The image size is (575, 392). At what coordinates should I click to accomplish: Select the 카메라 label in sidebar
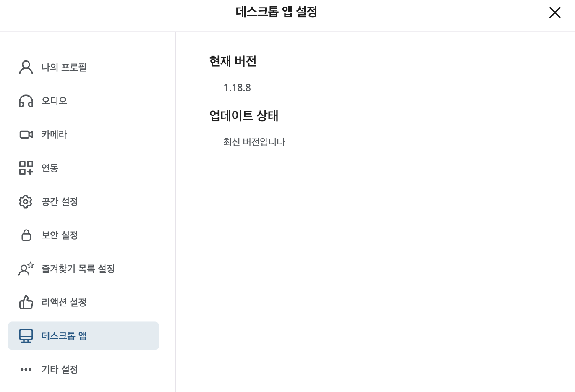[54, 134]
